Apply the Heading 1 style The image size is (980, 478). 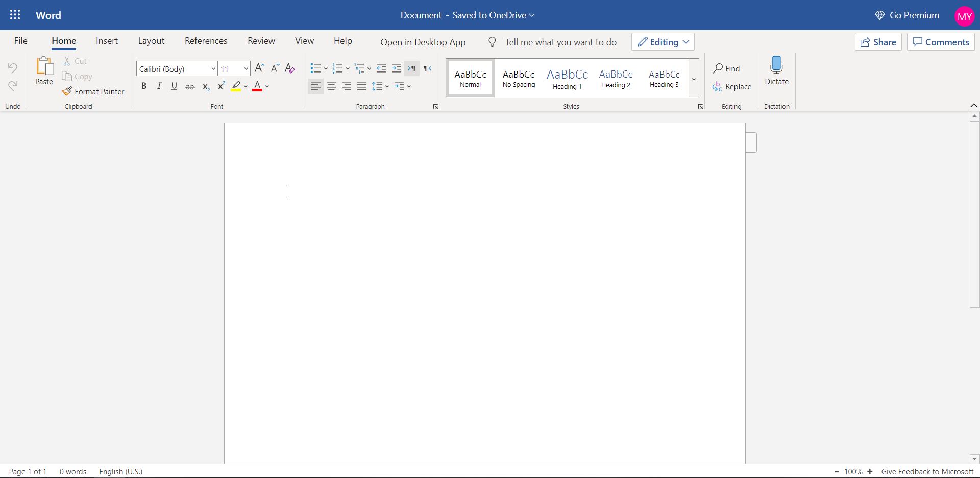tap(567, 79)
